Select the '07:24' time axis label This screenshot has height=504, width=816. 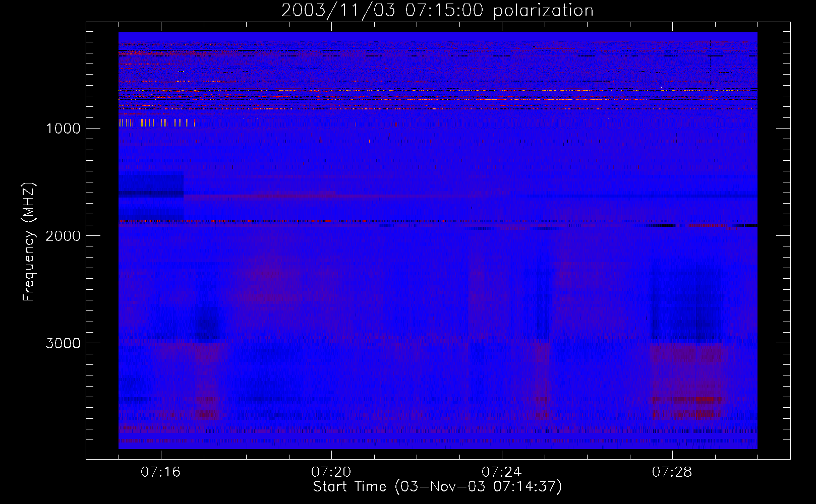501,472
